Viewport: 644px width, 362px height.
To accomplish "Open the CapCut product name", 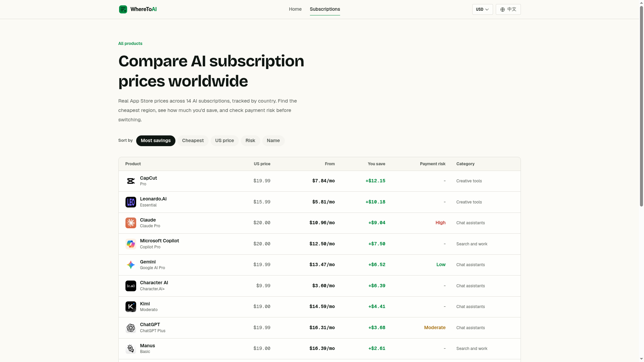I will 148,178.
